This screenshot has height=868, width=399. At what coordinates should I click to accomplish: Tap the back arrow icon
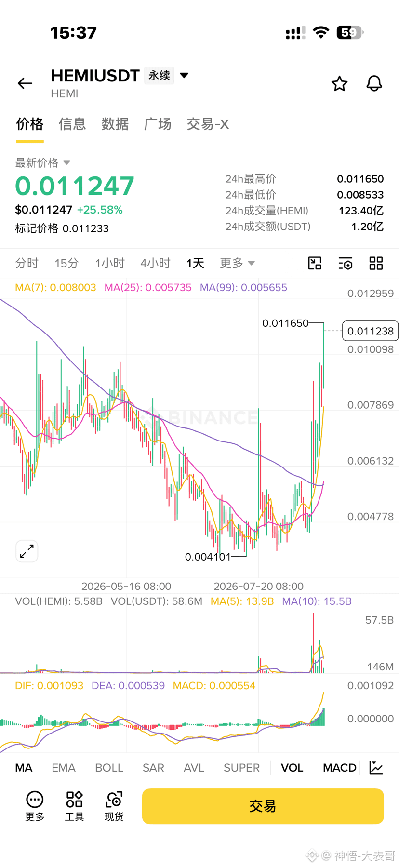[x=25, y=83]
